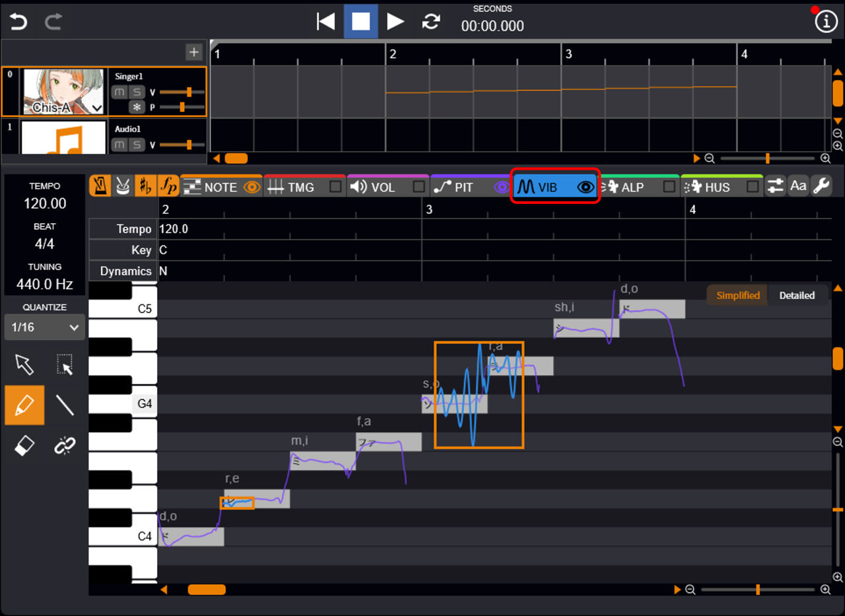845x616 pixels.
Task: Choose the line drawing tool
Action: coord(65,405)
